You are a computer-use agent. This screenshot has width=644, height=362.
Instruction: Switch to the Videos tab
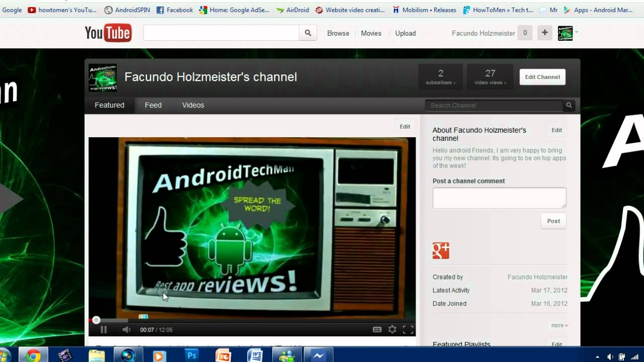pos(193,105)
